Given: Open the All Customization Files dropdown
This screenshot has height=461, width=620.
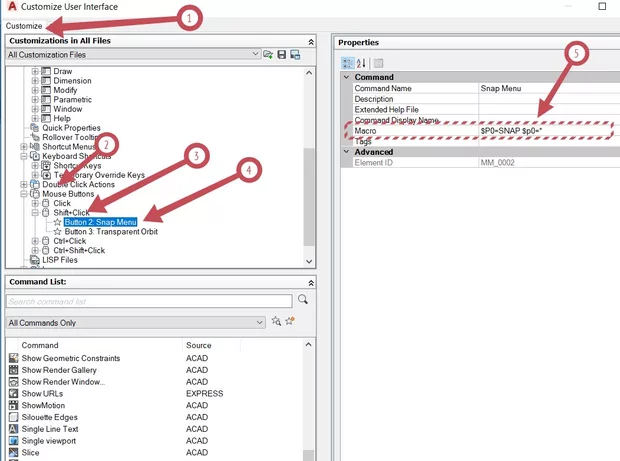Looking at the screenshot, I should (134, 55).
